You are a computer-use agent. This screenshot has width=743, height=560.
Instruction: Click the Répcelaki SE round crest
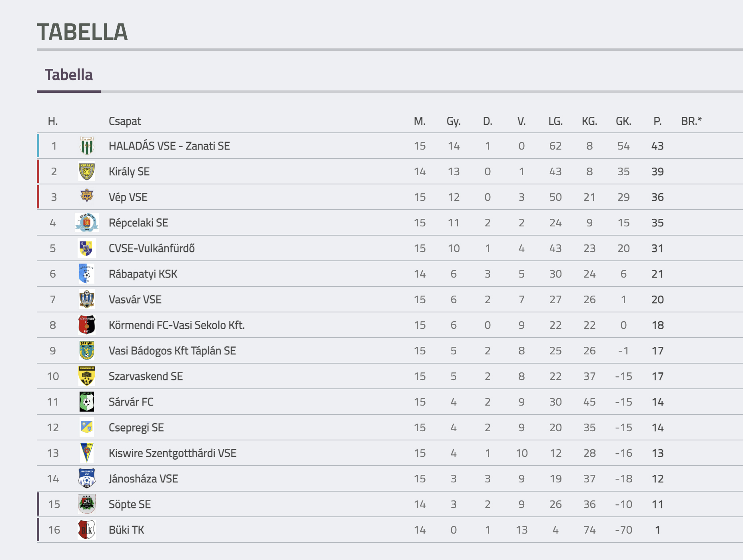87,223
